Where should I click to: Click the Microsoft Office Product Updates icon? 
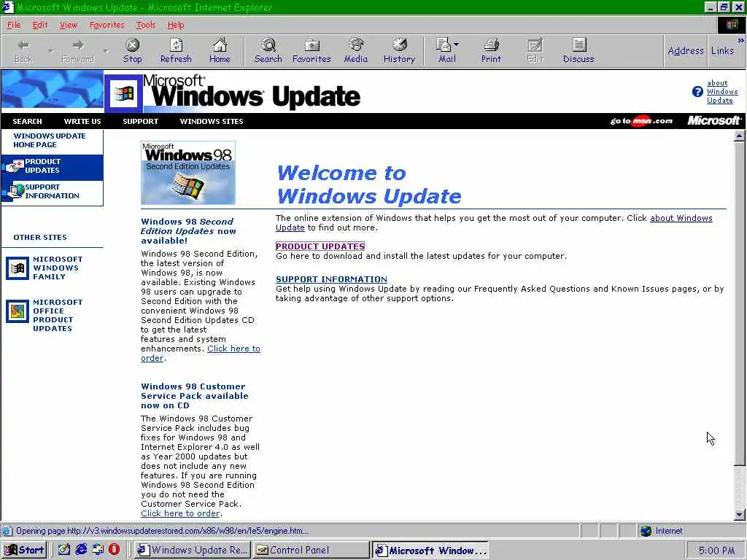tap(18, 311)
